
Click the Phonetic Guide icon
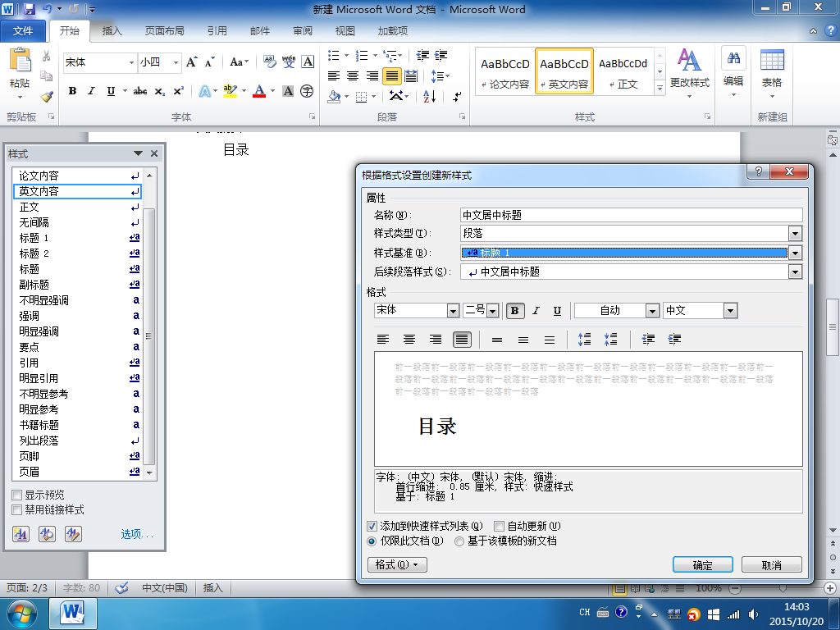pyautogui.click(x=289, y=62)
